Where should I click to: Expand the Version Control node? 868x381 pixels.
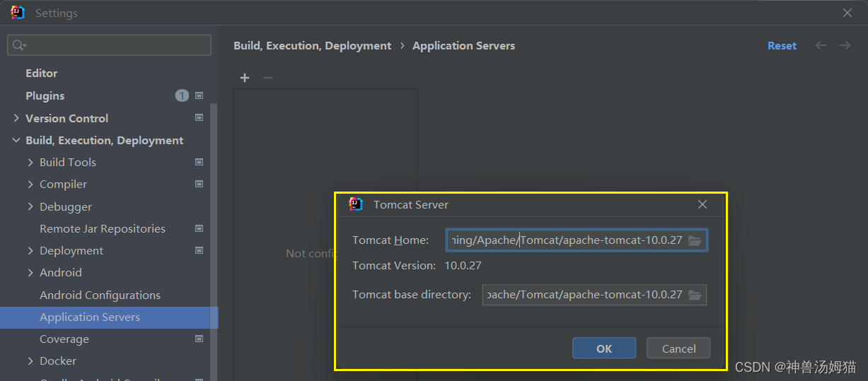click(16, 118)
